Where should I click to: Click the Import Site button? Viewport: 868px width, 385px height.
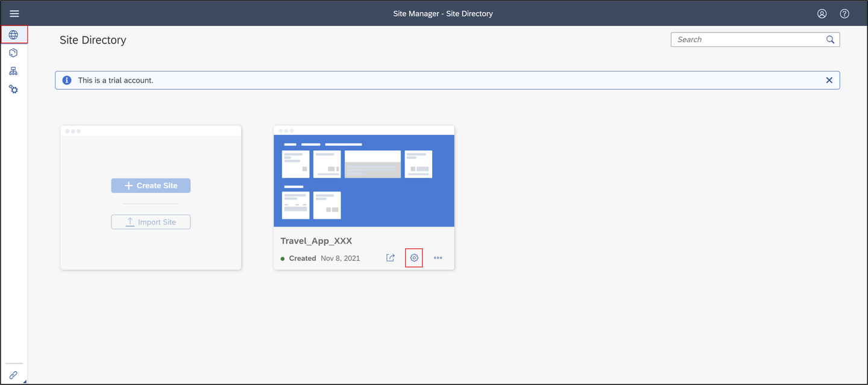click(151, 222)
